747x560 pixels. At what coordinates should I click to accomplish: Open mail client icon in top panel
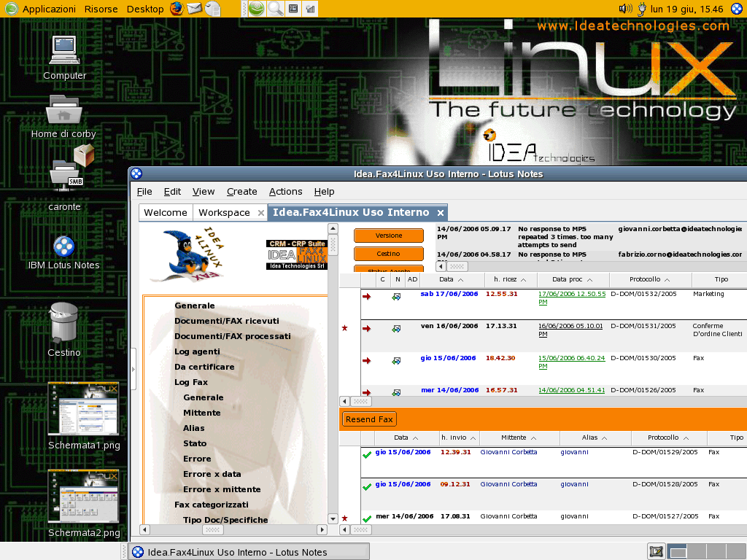[194, 9]
